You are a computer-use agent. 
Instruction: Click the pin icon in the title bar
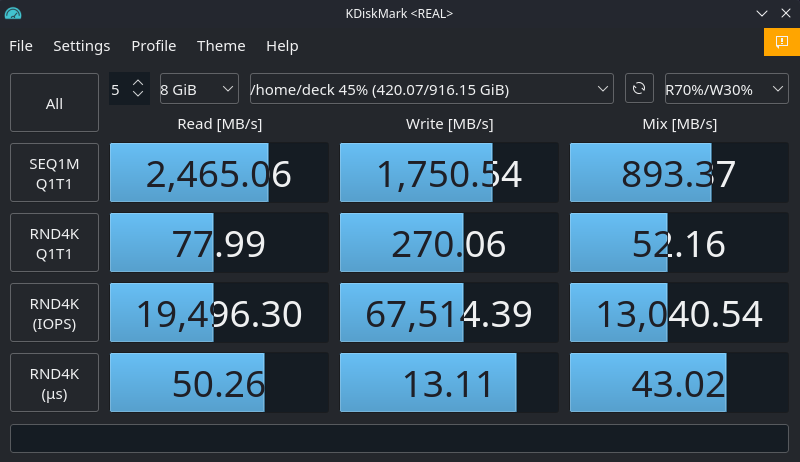42,14
